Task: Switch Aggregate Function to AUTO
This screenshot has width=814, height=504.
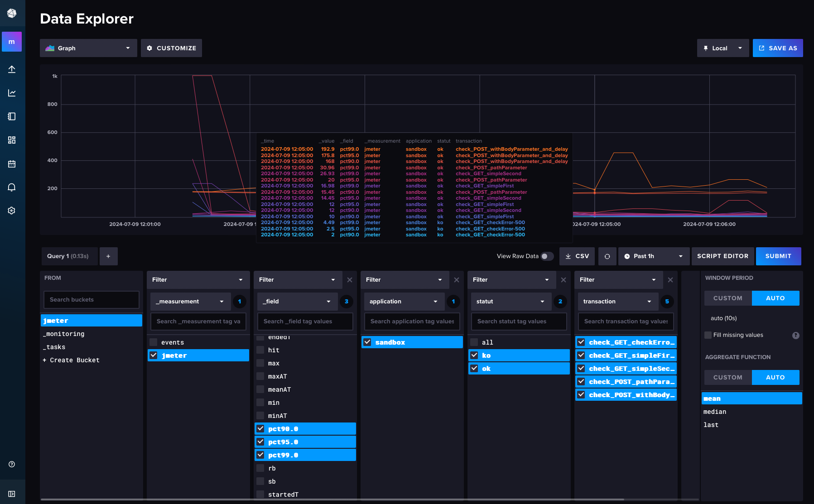Action: [775, 378]
